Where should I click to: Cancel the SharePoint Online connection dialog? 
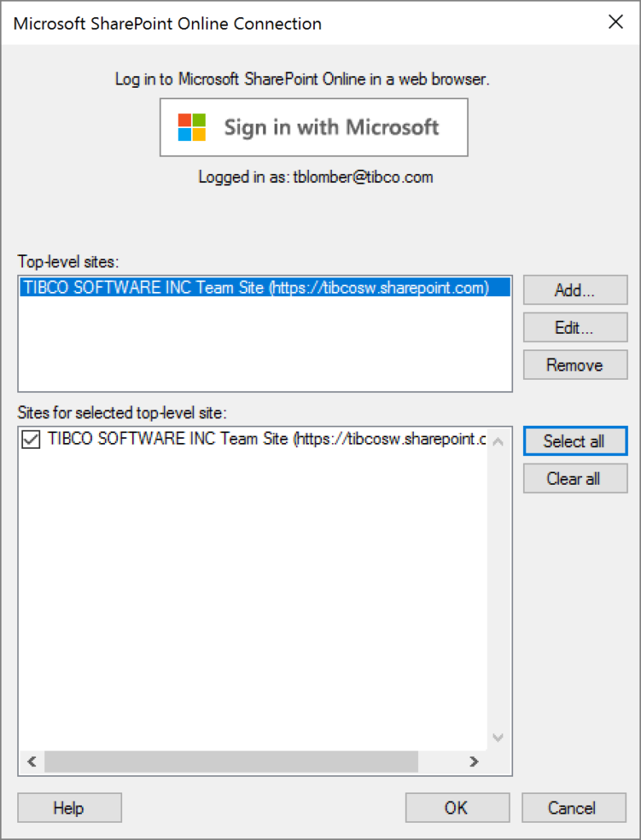click(574, 807)
